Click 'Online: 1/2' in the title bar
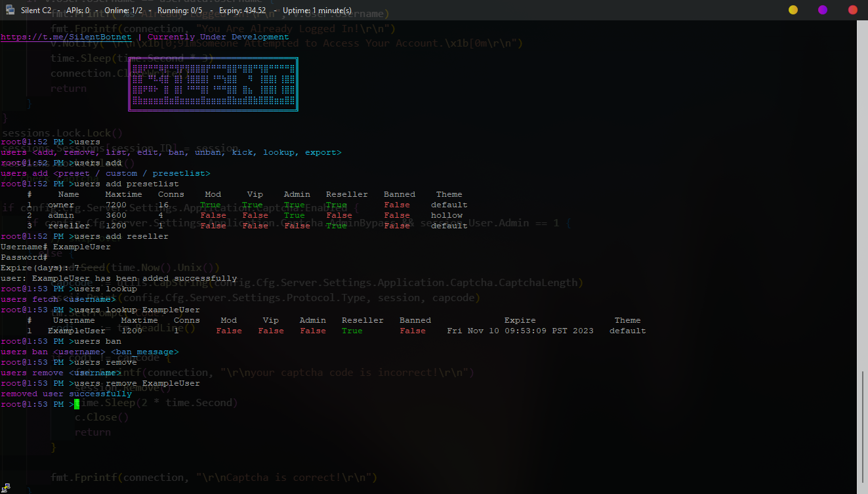Screen dimensions: 868x494 pos(123,10)
